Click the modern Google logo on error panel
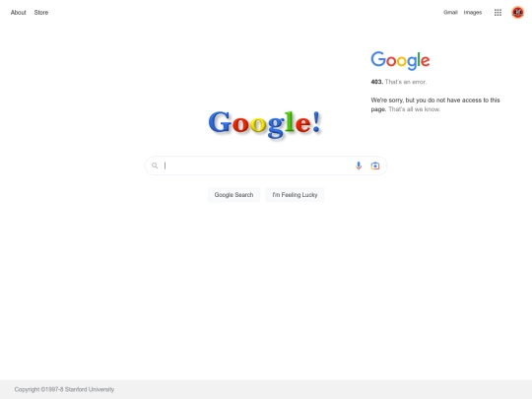This screenshot has width=532, height=399. (400, 61)
